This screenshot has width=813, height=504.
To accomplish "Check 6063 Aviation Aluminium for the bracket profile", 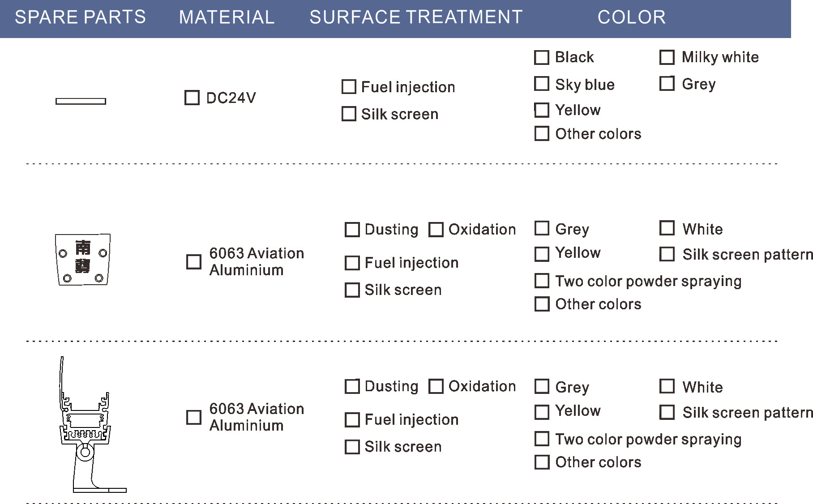I will pyautogui.click(x=193, y=417).
